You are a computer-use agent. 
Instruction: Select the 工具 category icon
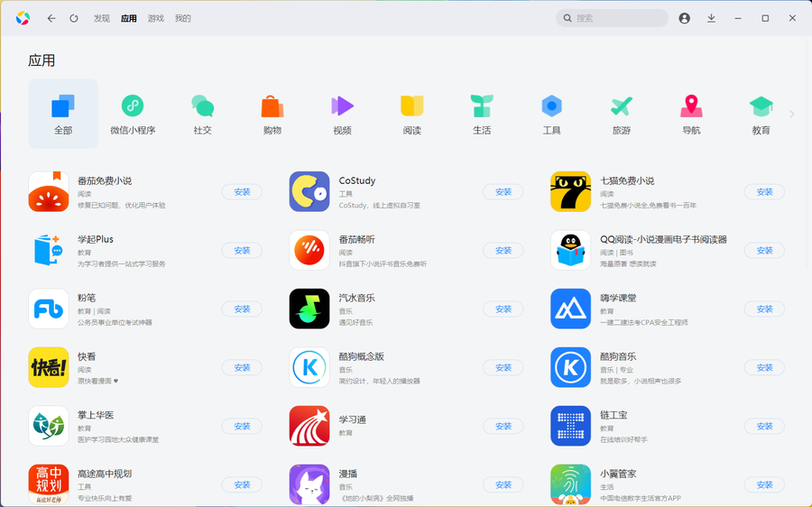tap(551, 106)
